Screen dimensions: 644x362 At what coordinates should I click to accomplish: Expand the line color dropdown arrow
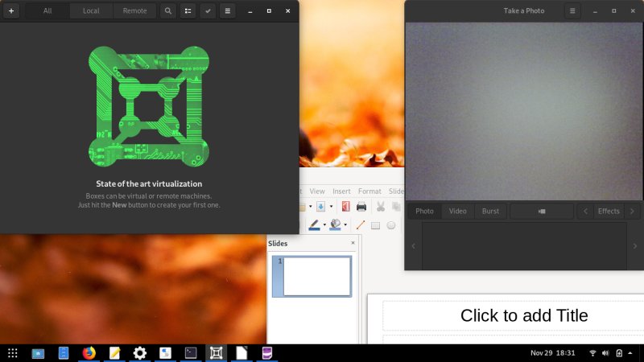click(x=324, y=225)
